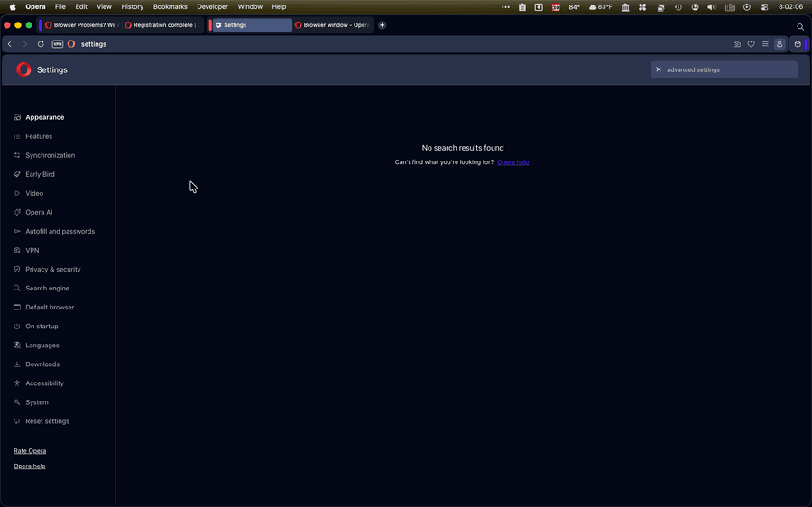This screenshot has height=507, width=812.
Task: Open macOS Control Center icon
Action: (764, 6)
